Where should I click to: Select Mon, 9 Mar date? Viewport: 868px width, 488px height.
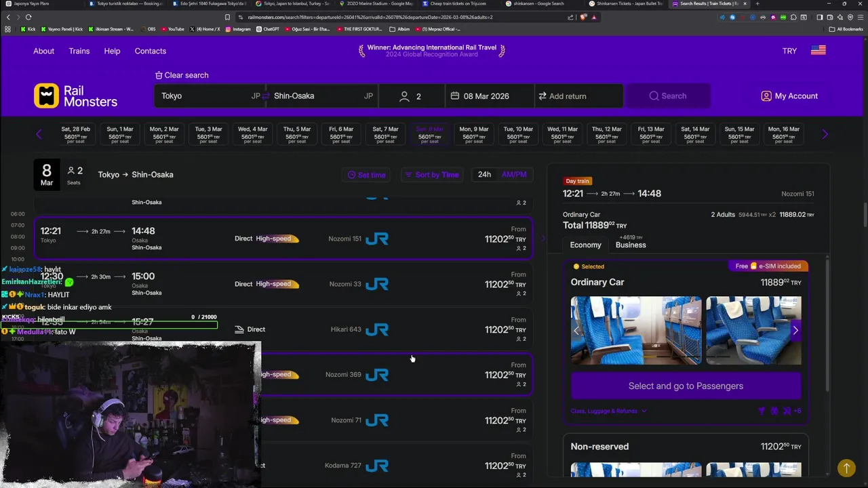pos(474,134)
